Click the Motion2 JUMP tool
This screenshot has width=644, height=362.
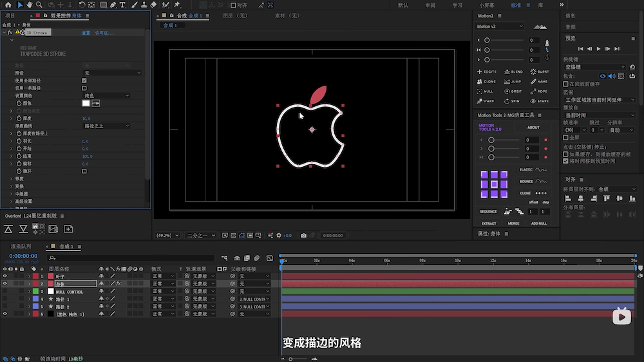click(x=513, y=81)
